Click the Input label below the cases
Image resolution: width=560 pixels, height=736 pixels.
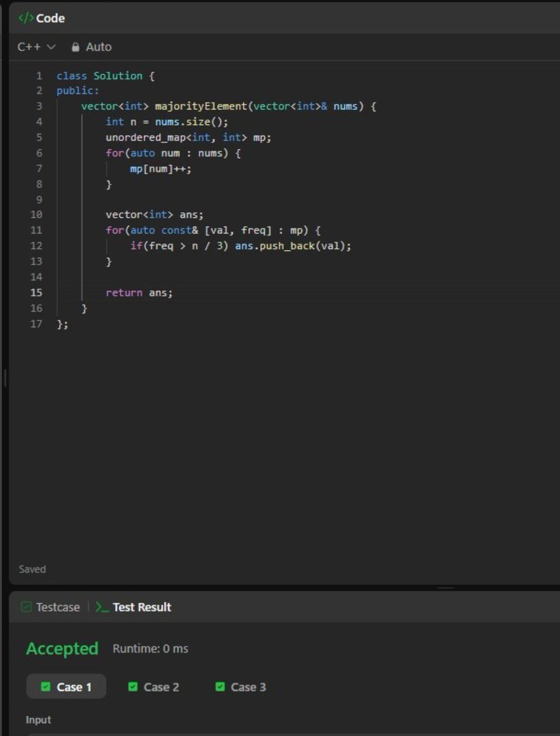coord(39,720)
